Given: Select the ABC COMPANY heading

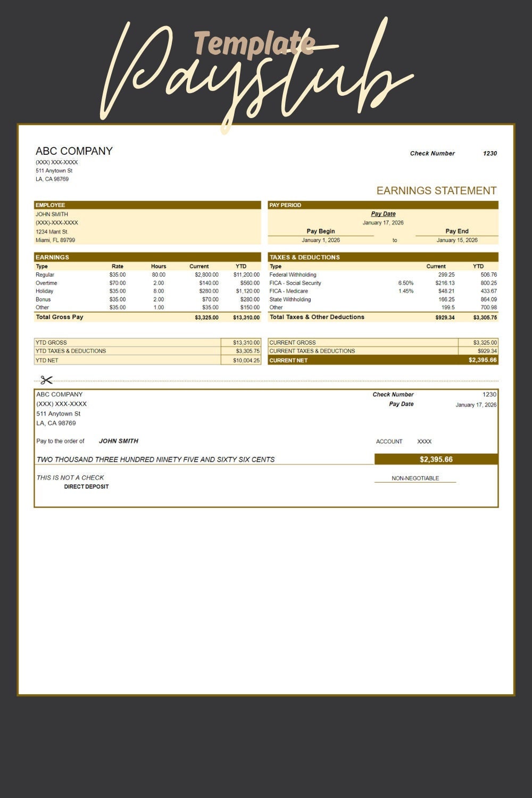Looking at the screenshot, I should (74, 151).
